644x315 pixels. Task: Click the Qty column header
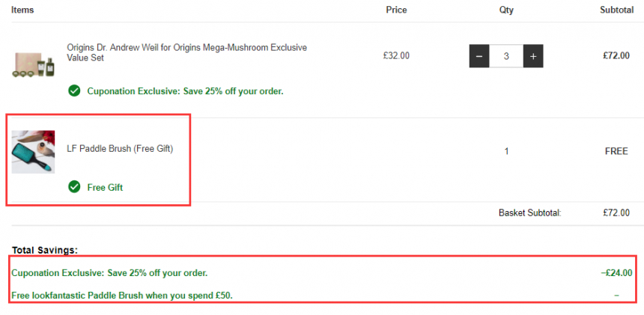point(506,10)
